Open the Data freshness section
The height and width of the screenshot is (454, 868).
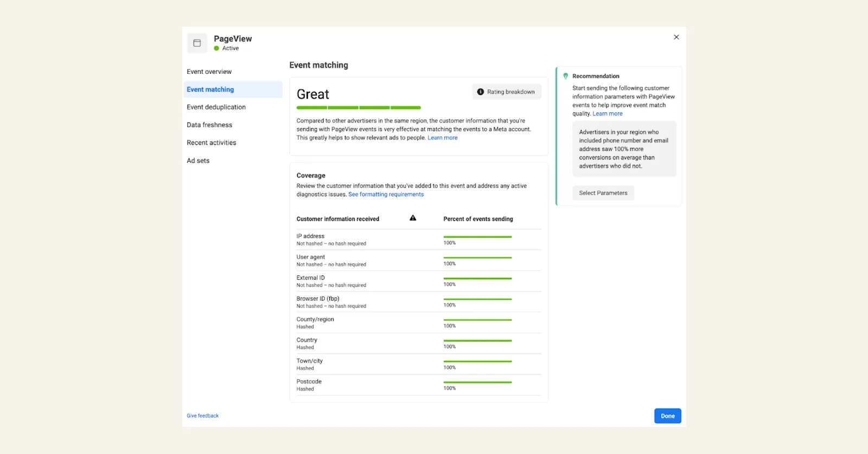click(209, 125)
